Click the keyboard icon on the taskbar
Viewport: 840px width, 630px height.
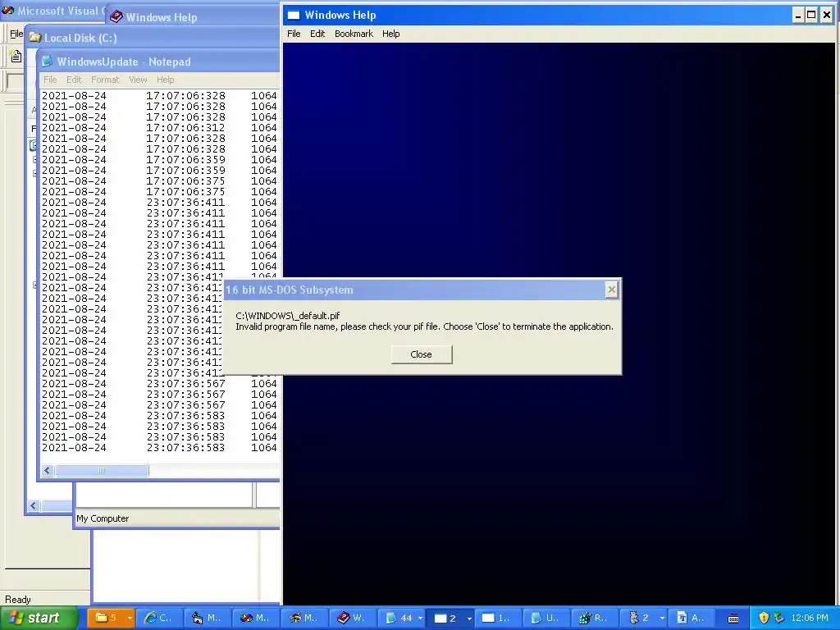(733, 619)
